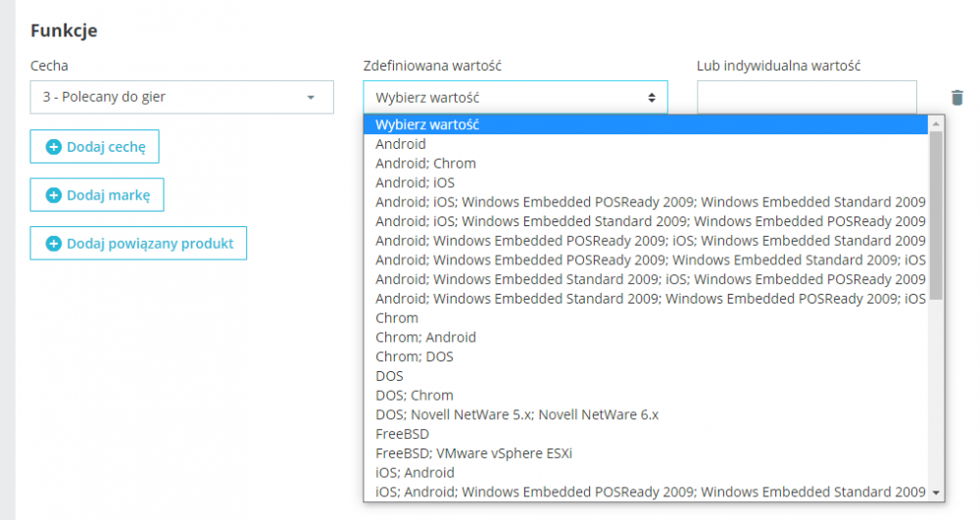Choose 'Android; Chrom' option
This screenshot has width=980, height=520.
[x=425, y=164]
